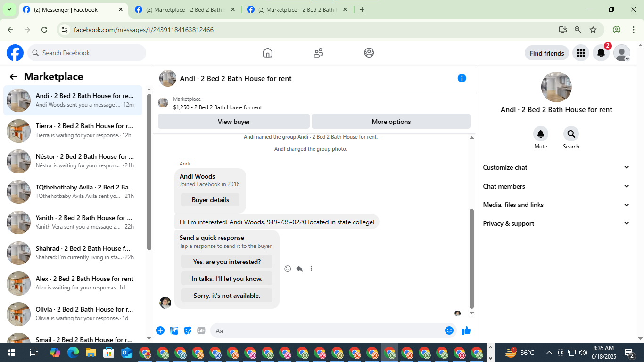Open the notifications bell icon
Image resolution: width=644 pixels, height=362 pixels.
(x=601, y=53)
